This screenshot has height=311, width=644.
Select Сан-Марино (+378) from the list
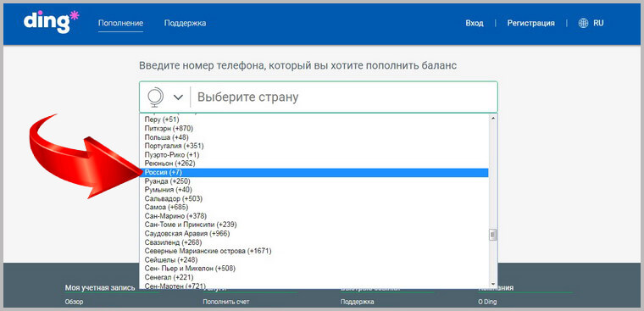pos(314,216)
